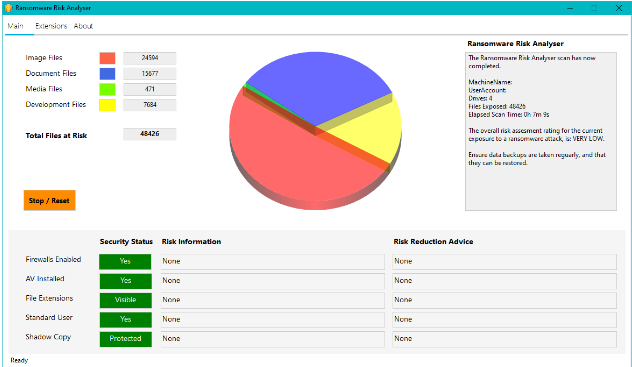Click the Risk Reduction Advice column header
The image size is (632, 367).
pos(433,242)
